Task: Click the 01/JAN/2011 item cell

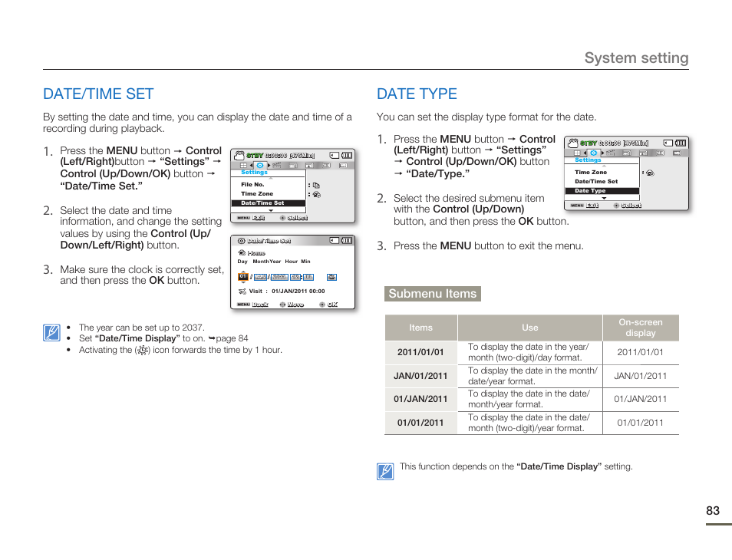Action: (x=420, y=399)
